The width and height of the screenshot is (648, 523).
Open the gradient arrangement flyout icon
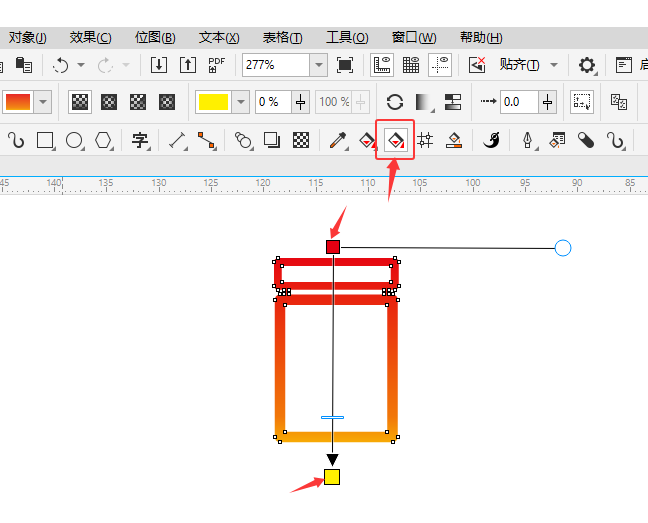(x=424, y=102)
